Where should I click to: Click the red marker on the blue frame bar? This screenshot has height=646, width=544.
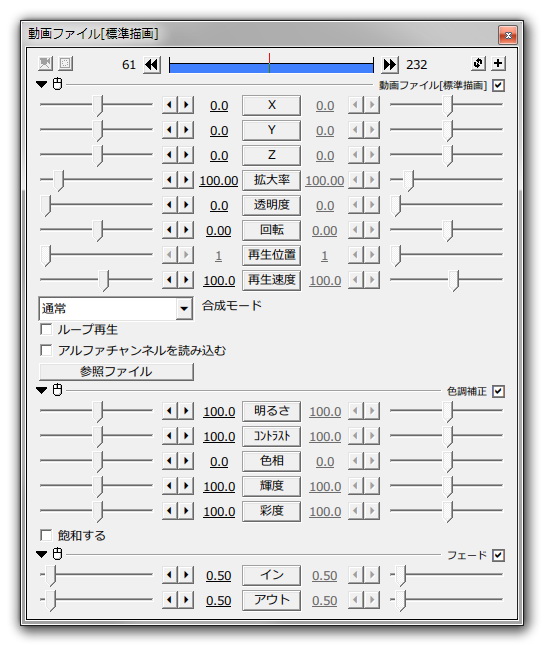[269, 63]
